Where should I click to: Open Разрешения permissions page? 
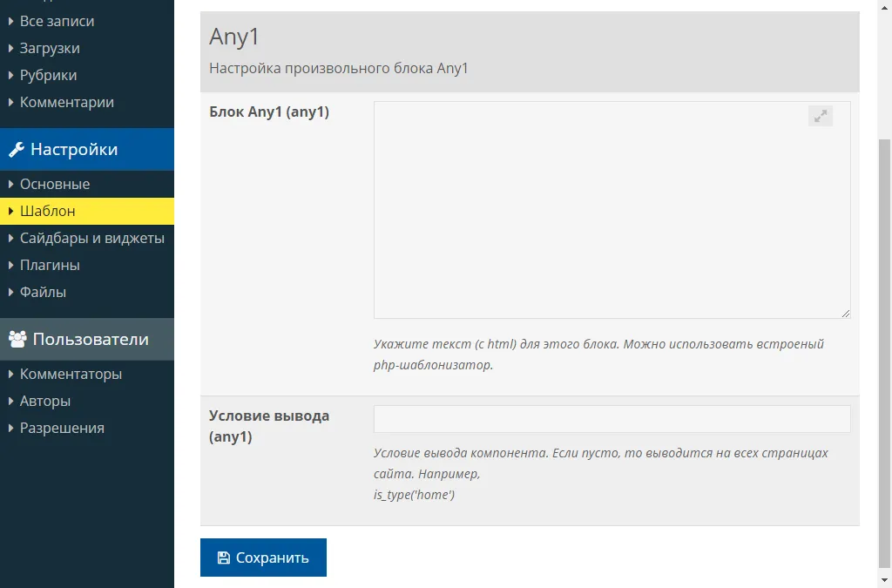click(x=62, y=428)
